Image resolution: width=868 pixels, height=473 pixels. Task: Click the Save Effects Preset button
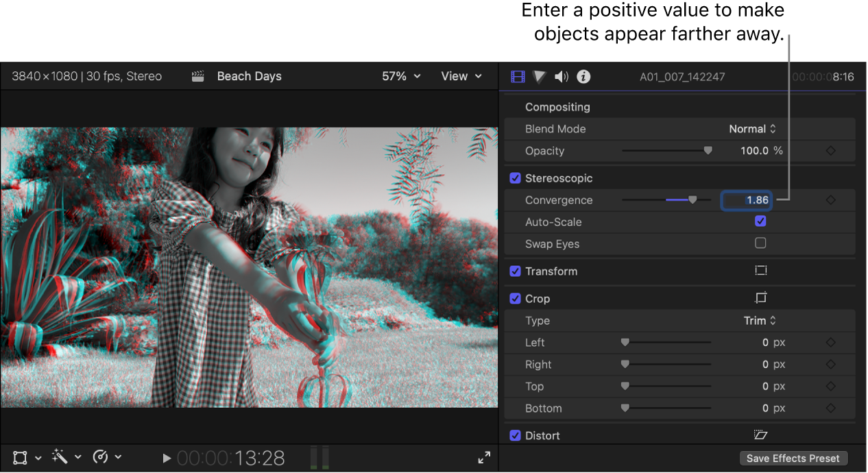click(793, 458)
